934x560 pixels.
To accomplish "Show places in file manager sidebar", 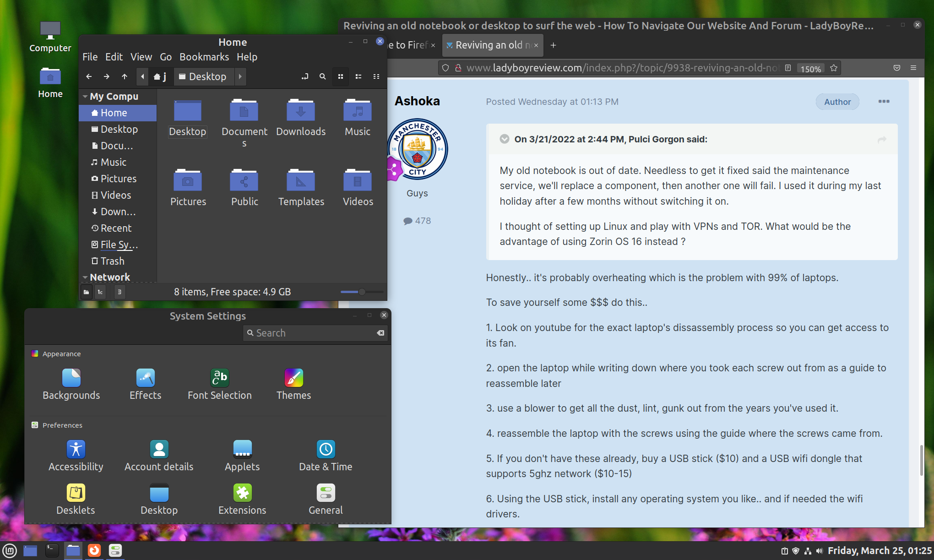I will (x=87, y=292).
